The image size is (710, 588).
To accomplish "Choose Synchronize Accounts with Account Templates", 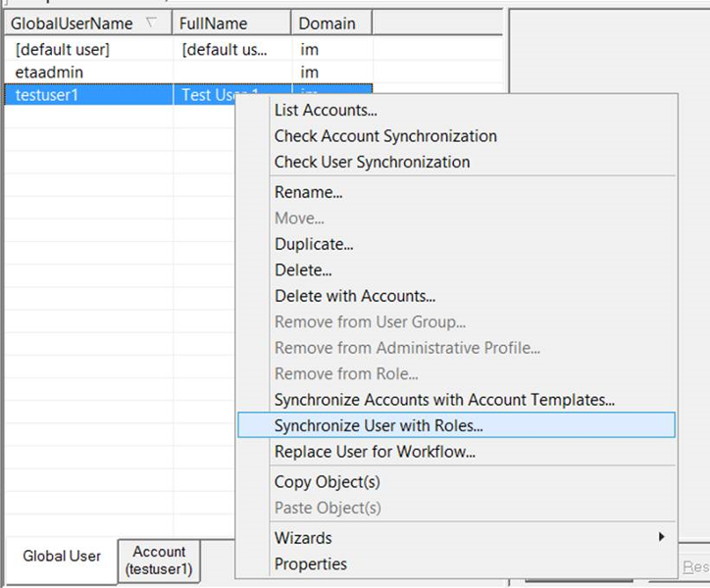I will click(444, 400).
